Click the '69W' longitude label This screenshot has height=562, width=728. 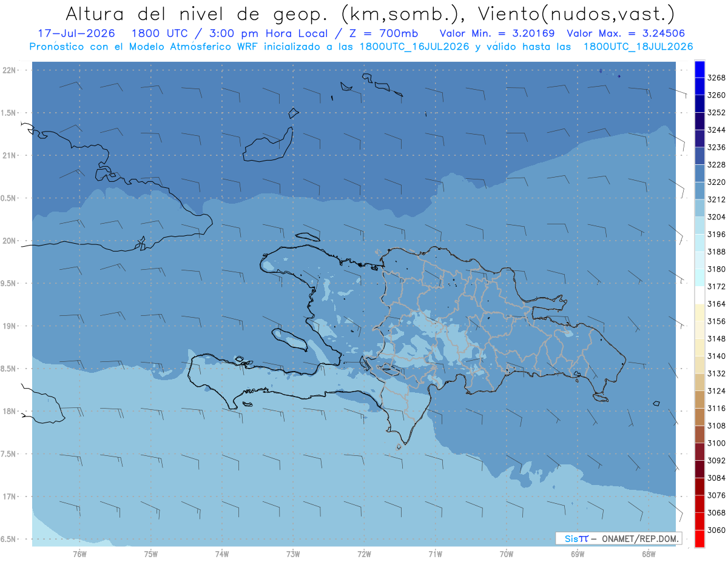point(577,554)
